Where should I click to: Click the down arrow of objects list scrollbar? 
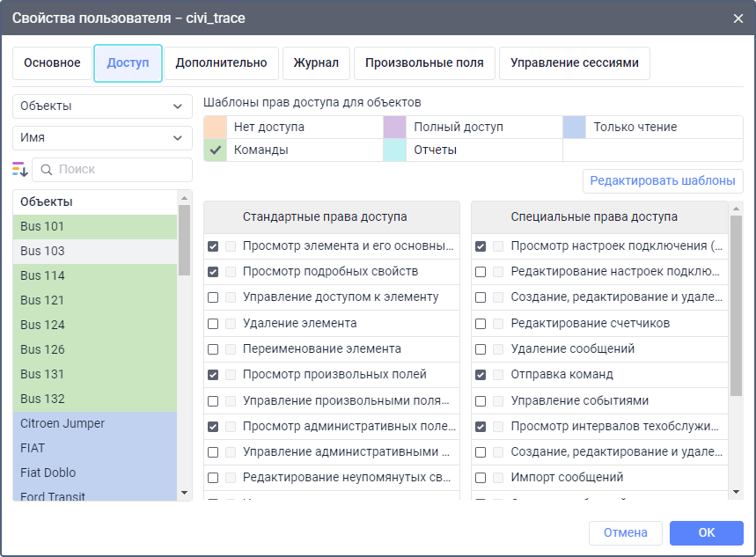tap(184, 493)
